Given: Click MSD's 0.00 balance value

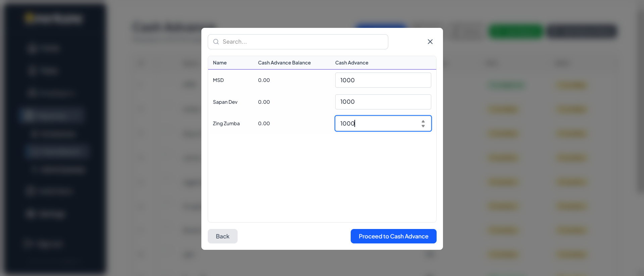Looking at the screenshot, I should 264,80.
